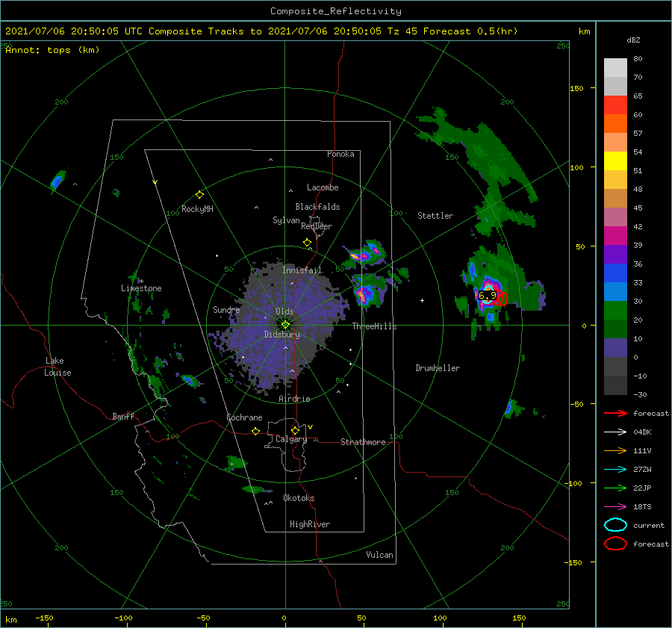Image resolution: width=672 pixels, height=628 pixels.
Task: Click the Cochrane town label
Action: pos(244,417)
